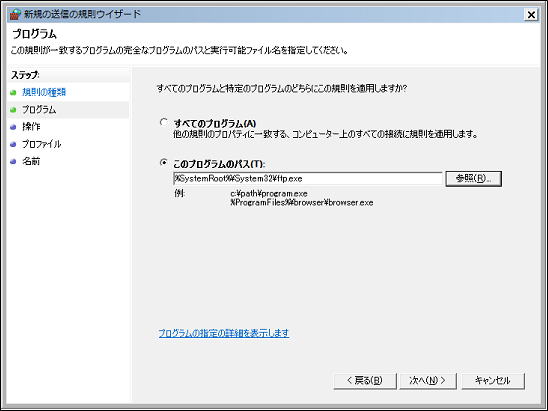Click the blue bullet beside プロファイル

click(x=13, y=144)
